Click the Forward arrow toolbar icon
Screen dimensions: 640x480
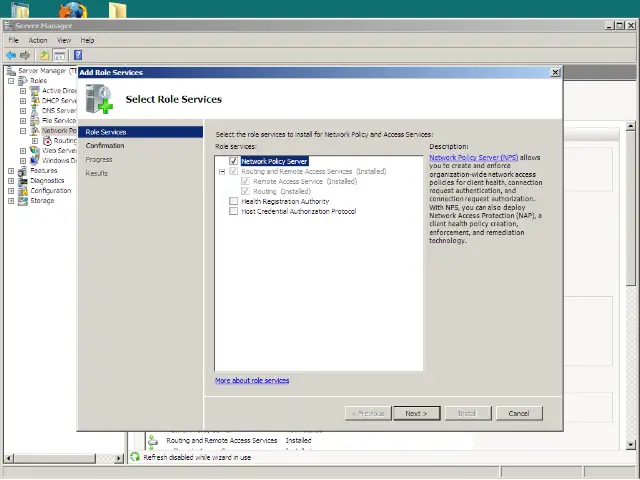pyautogui.click(x=25, y=55)
